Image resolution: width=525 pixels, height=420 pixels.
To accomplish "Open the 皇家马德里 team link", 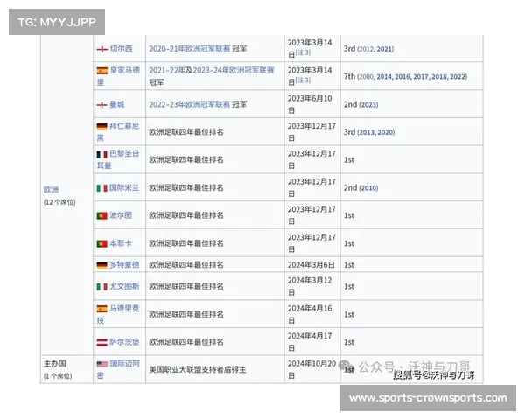I will click(x=118, y=76).
